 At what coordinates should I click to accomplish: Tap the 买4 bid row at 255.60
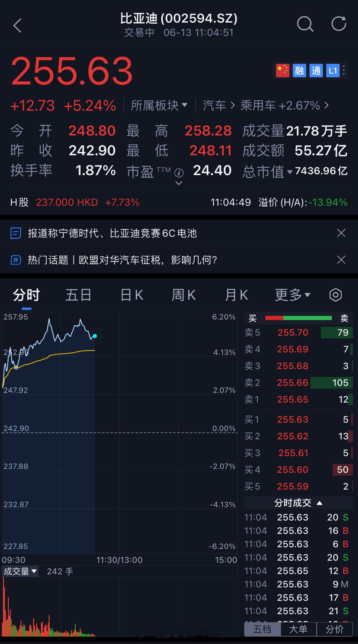[299, 470]
